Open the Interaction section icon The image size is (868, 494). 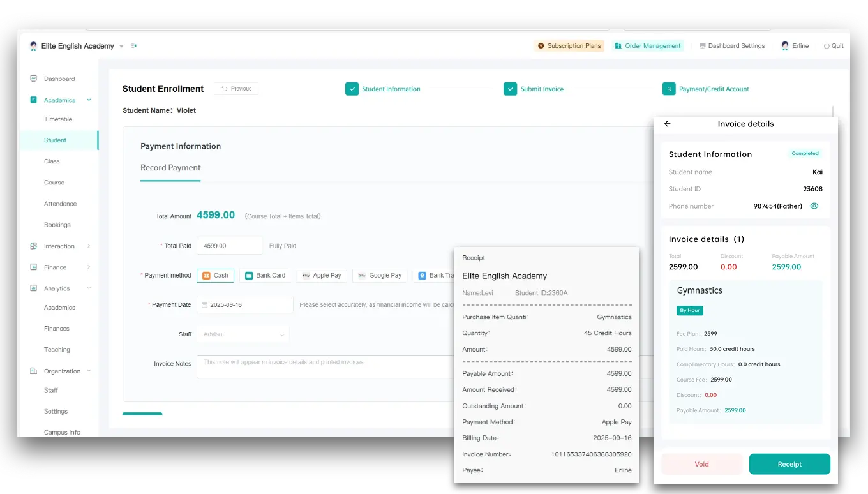tap(34, 246)
